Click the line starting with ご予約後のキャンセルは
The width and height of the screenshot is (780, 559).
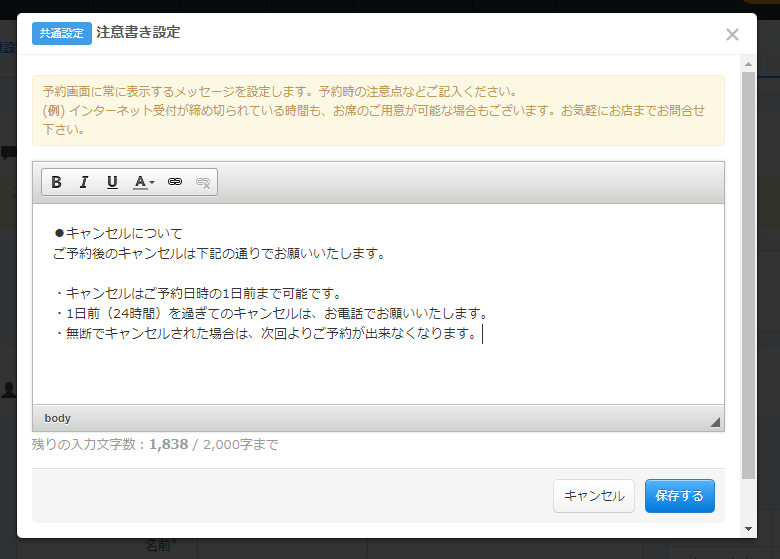220,253
